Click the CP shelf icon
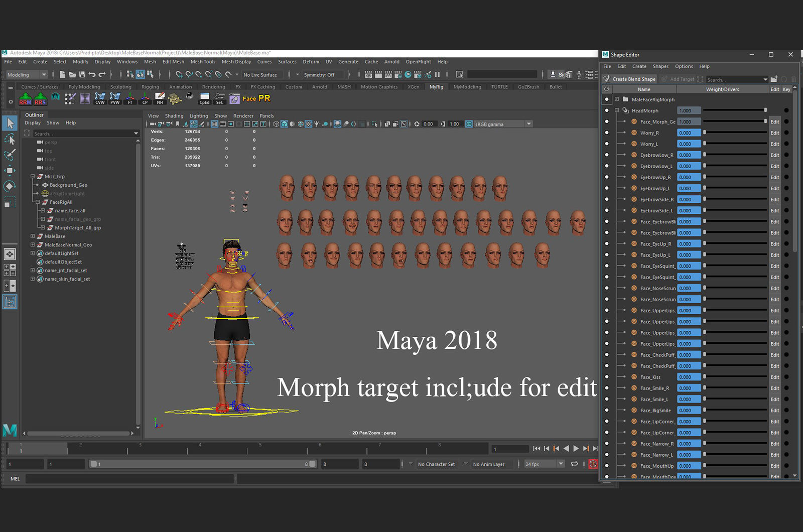Image resolution: width=803 pixels, height=532 pixels. click(145, 98)
